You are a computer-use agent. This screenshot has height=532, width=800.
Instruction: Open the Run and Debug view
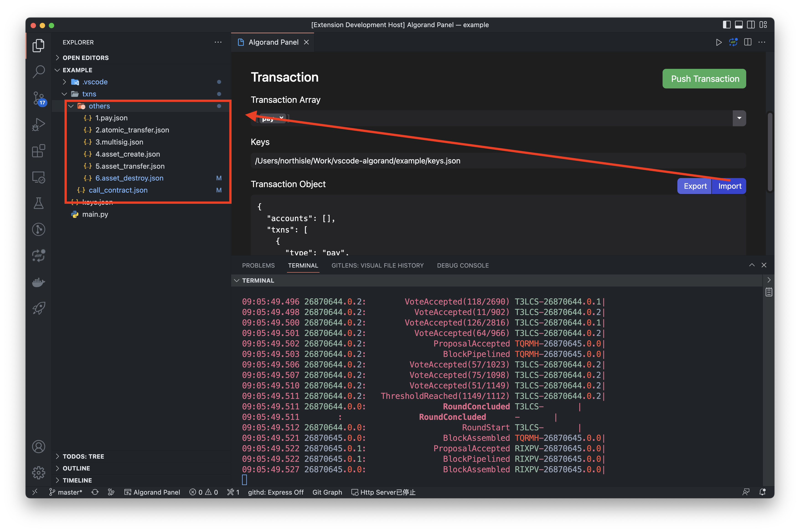[x=38, y=124]
